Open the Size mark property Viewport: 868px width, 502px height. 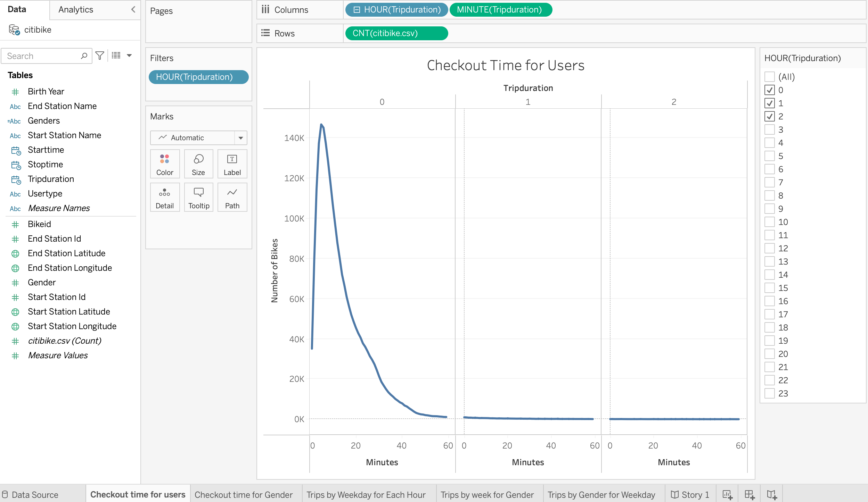pyautogui.click(x=198, y=164)
